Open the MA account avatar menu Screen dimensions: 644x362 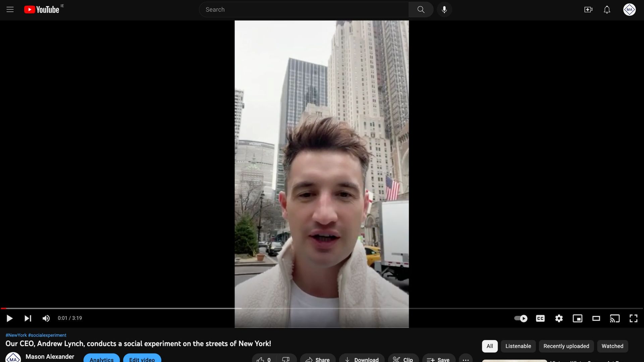pos(629,10)
